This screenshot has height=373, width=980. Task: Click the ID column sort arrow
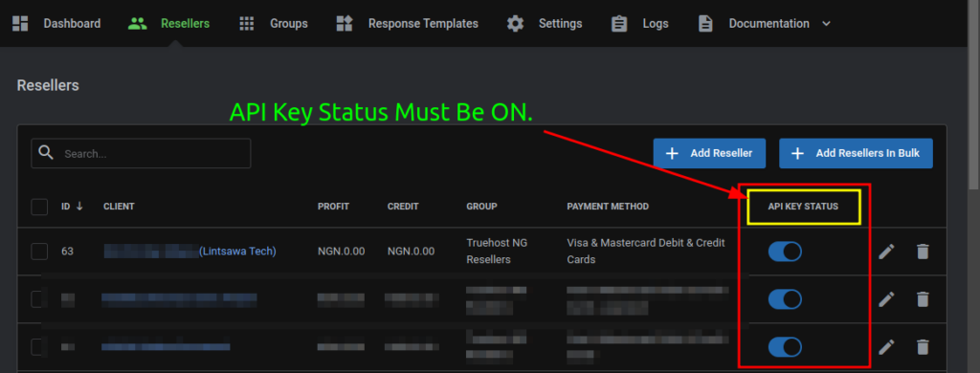point(79,207)
